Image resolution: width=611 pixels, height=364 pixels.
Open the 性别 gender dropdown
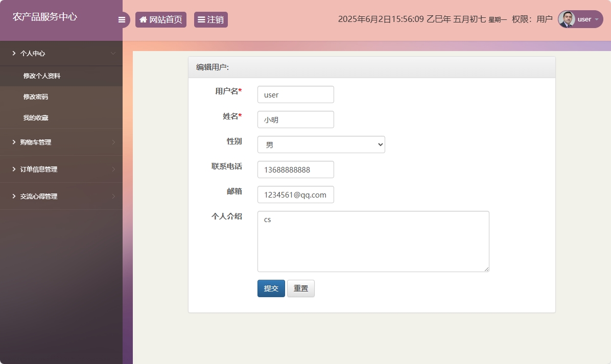(x=321, y=144)
